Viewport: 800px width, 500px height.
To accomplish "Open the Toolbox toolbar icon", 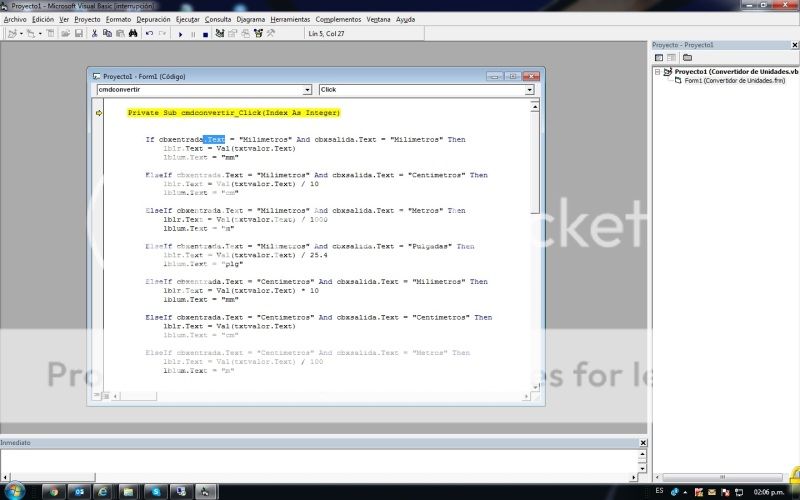I will pyautogui.click(x=271, y=34).
